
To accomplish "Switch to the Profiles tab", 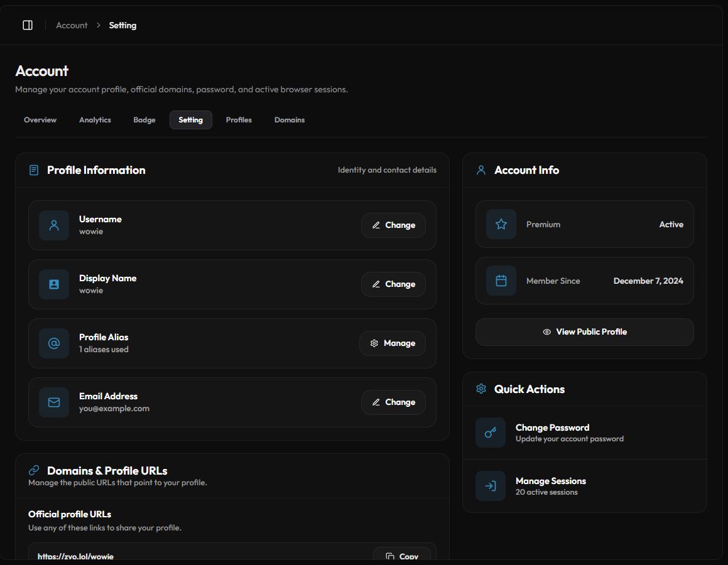I will tap(239, 120).
